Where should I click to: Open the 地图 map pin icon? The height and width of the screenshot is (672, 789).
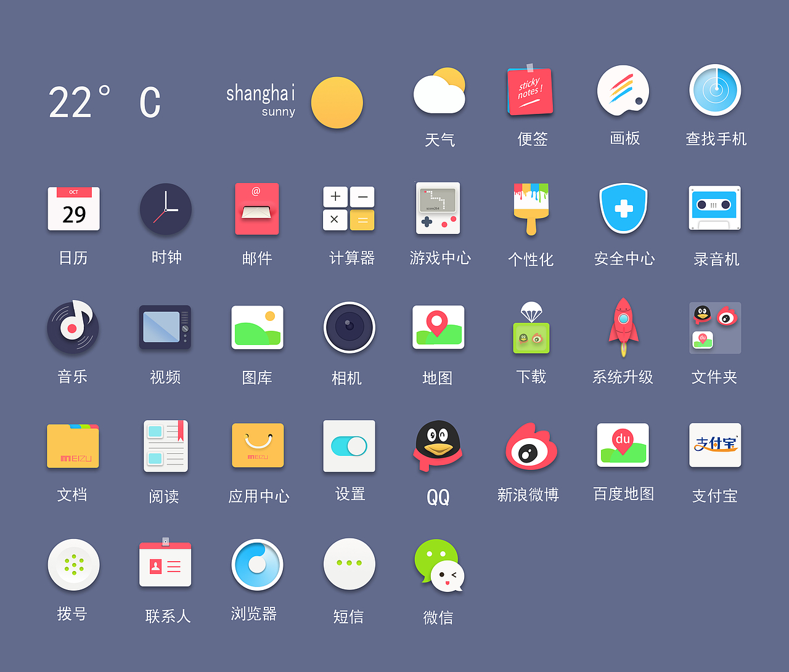438,327
